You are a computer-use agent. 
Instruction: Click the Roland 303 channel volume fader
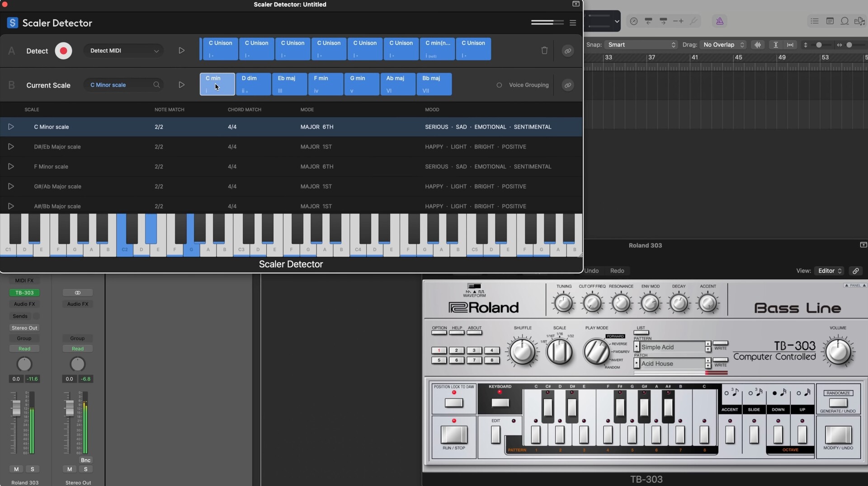[16, 408]
